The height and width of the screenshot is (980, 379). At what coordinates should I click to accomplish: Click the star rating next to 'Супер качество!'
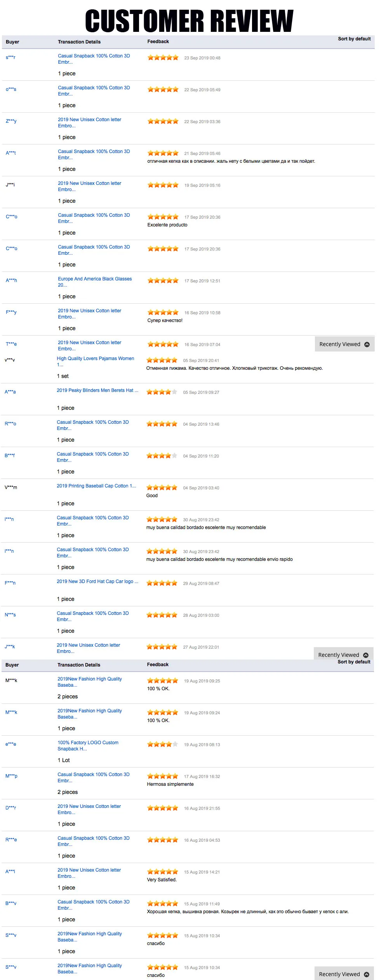coord(163,312)
